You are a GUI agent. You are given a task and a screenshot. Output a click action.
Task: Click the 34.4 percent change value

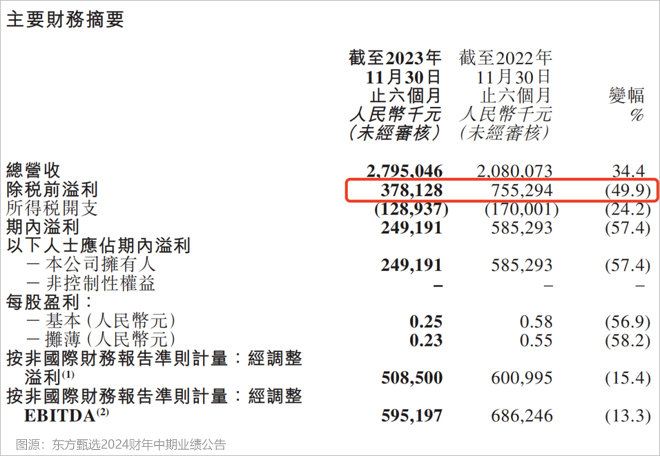pyautogui.click(x=628, y=171)
